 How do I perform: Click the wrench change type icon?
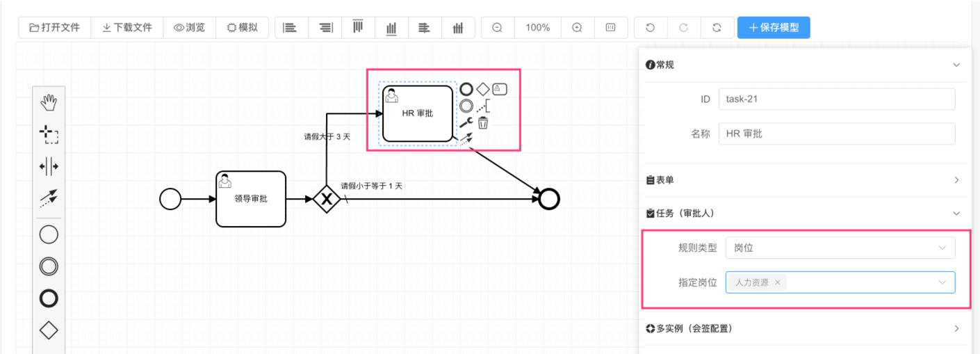pos(466,123)
